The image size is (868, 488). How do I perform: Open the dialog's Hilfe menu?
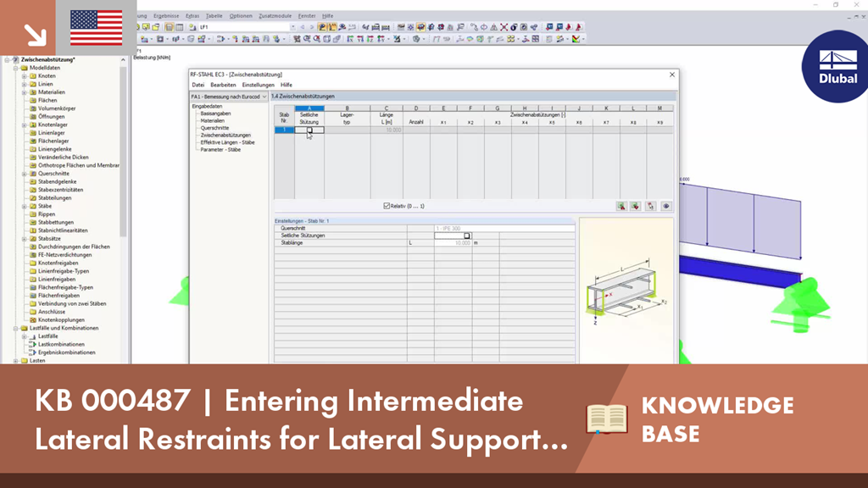point(287,85)
